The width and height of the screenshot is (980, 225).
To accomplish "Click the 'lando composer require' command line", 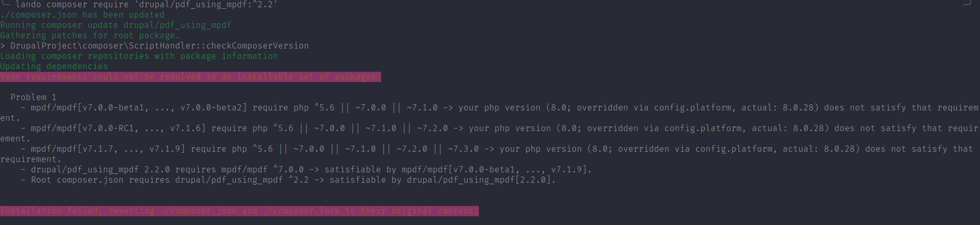I will coord(147,5).
